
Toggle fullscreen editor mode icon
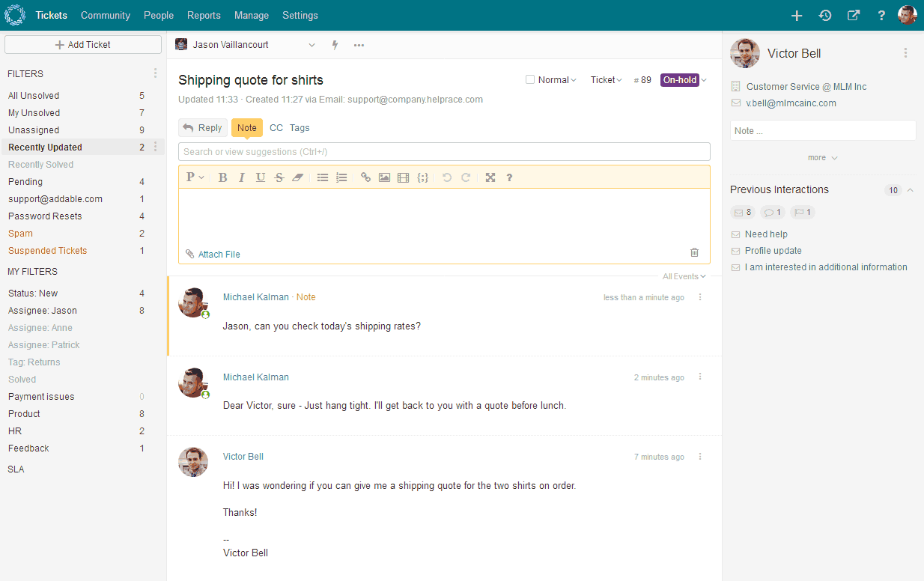click(x=490, y=177)
